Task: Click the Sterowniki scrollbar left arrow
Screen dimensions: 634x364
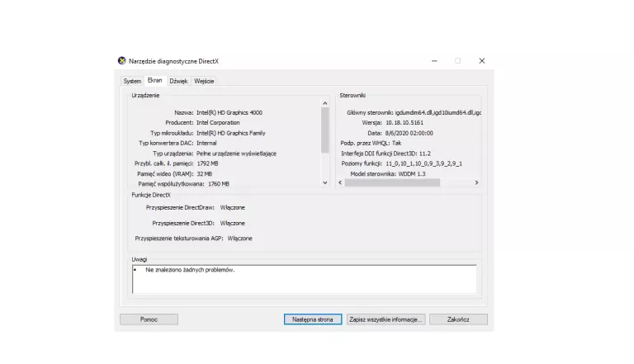Action: 341,182
